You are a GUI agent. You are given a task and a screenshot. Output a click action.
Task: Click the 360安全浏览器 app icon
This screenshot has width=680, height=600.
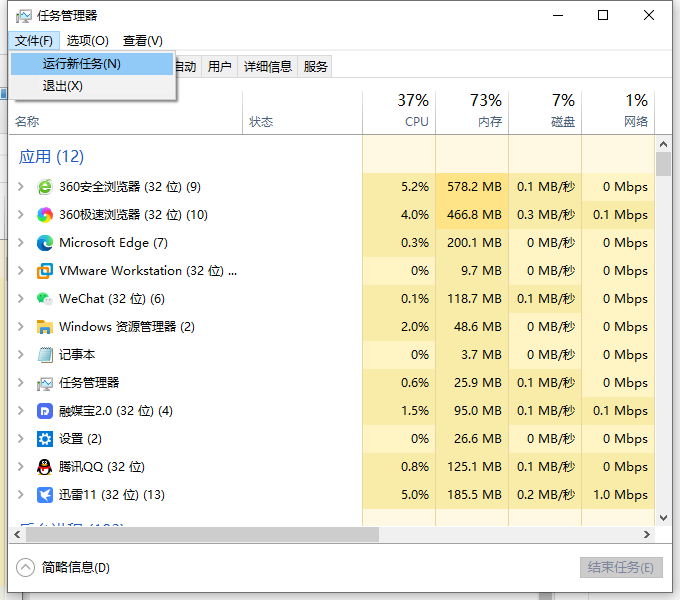[45, 187]
